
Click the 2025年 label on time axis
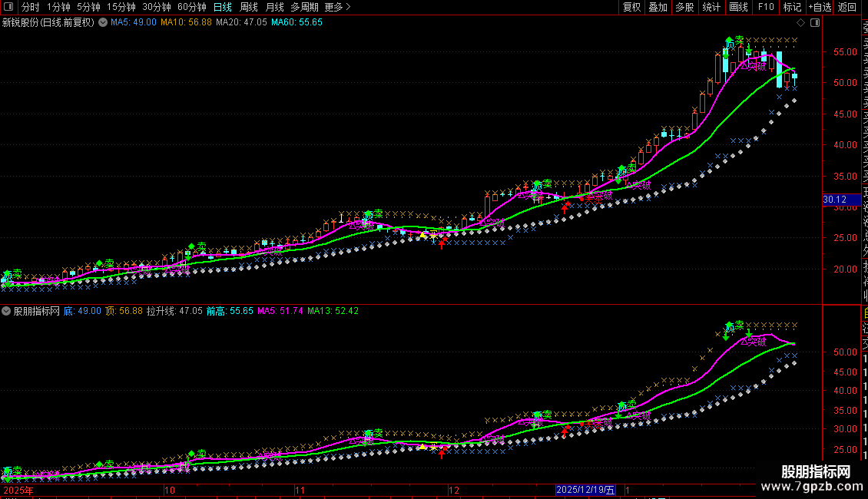18,490
